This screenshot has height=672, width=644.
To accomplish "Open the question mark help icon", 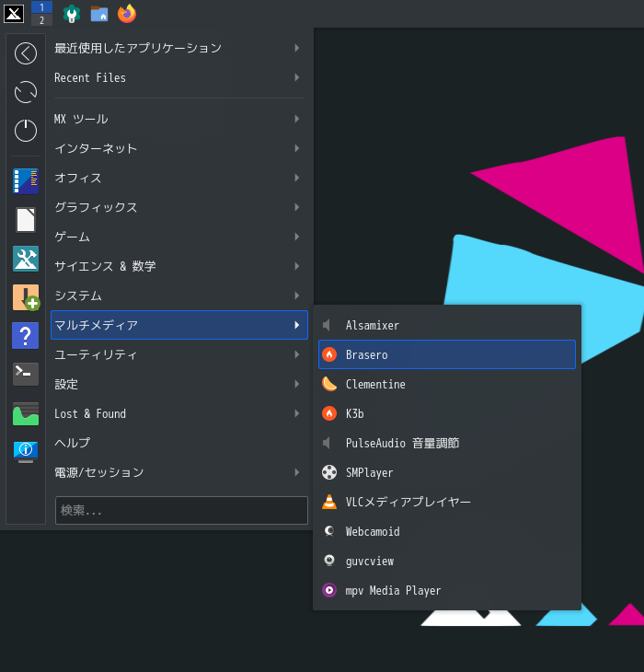I will point(26,336).
